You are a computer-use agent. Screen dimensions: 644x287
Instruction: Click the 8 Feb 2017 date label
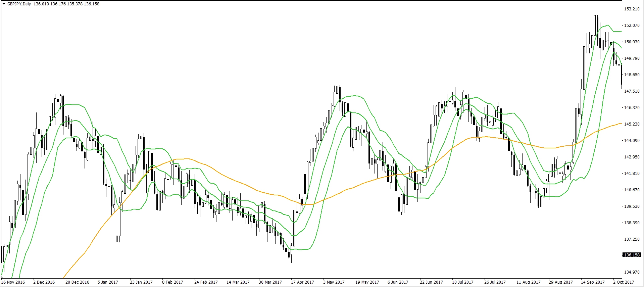pyautogui.click(x=172, y=282)
